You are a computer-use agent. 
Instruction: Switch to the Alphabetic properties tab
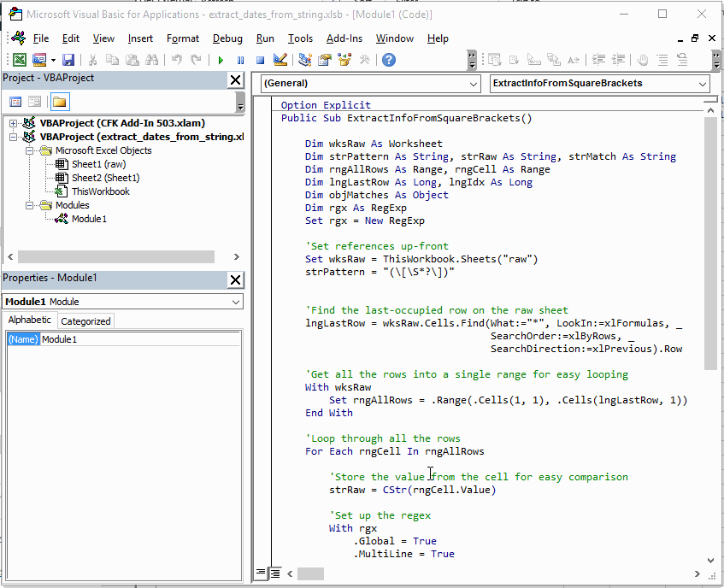coord(30,320)
